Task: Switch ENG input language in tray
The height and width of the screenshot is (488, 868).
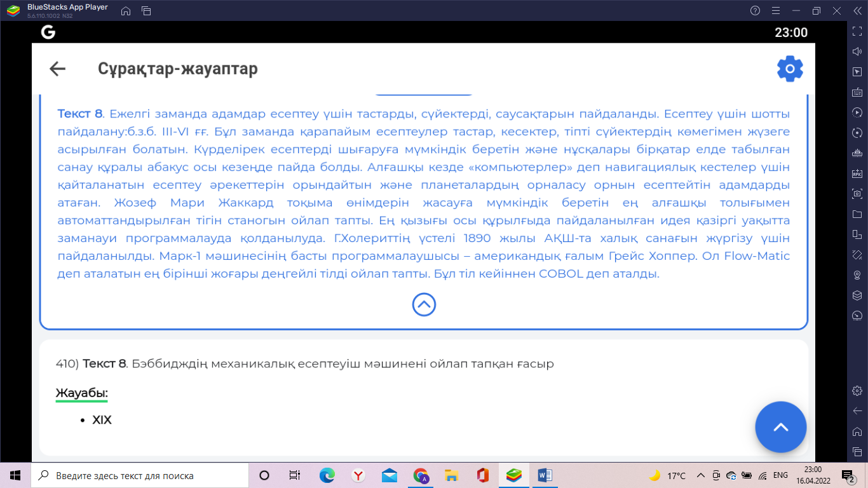Action: pyautogui.click(x=781, y=475)
